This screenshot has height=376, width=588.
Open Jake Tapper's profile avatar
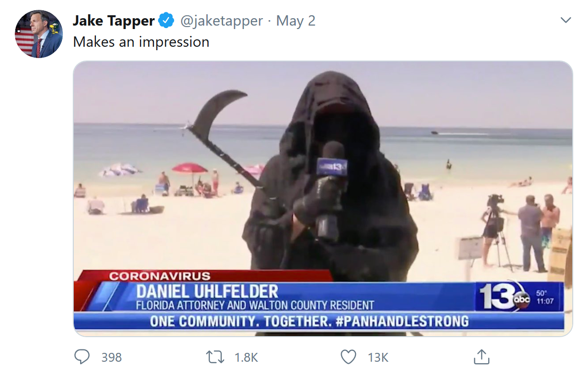tap(39, 34)
